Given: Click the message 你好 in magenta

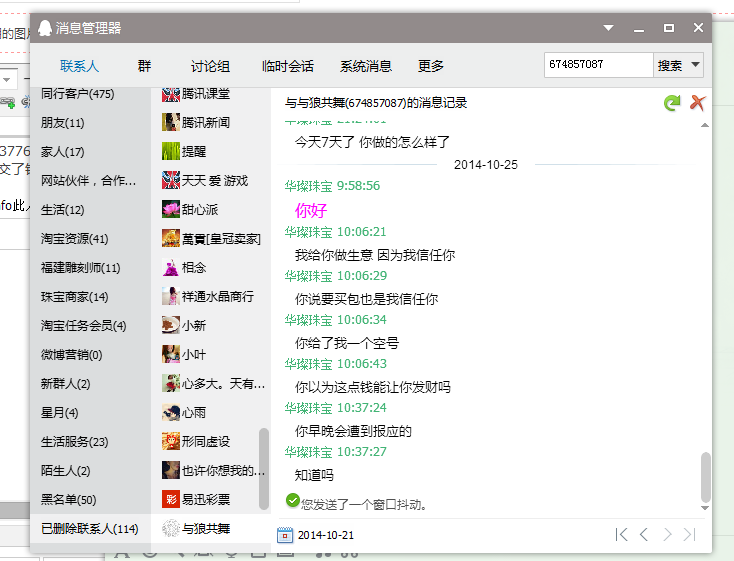Looking at the screenshot, I should pos(311,210).
